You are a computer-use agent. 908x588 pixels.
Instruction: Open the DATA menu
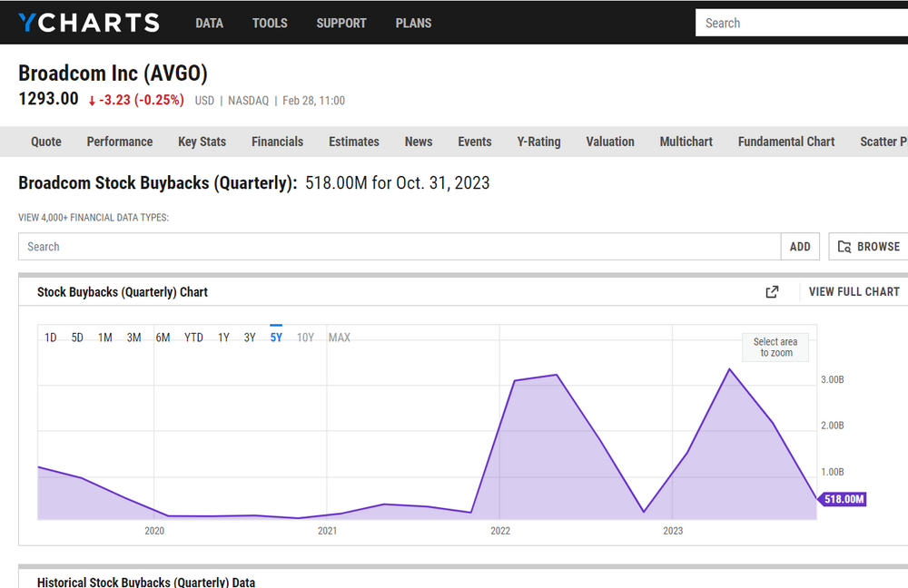pyautogui.click(x=209, y=23)
